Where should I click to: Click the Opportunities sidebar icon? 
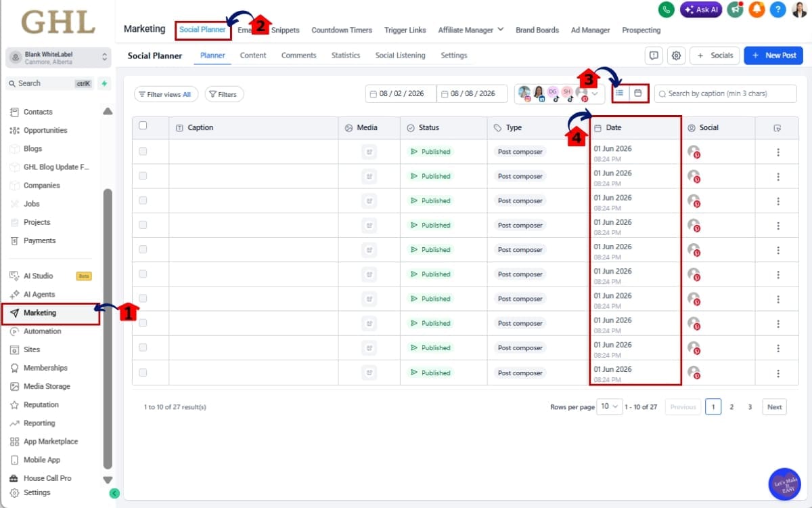point(14,130)
